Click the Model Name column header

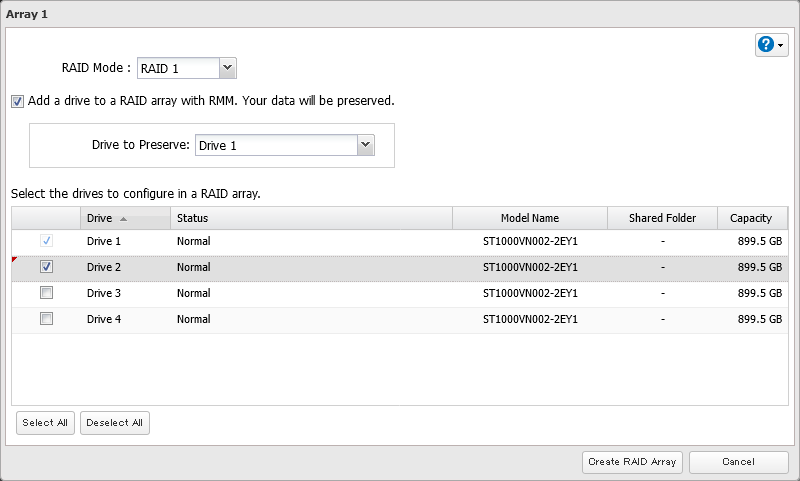pos(529,218)
